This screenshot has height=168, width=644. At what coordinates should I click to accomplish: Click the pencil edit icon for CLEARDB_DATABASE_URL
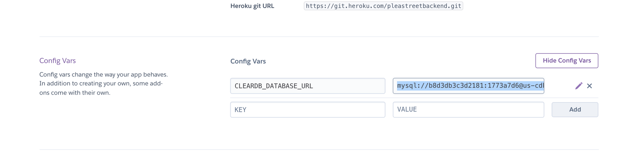579,86
